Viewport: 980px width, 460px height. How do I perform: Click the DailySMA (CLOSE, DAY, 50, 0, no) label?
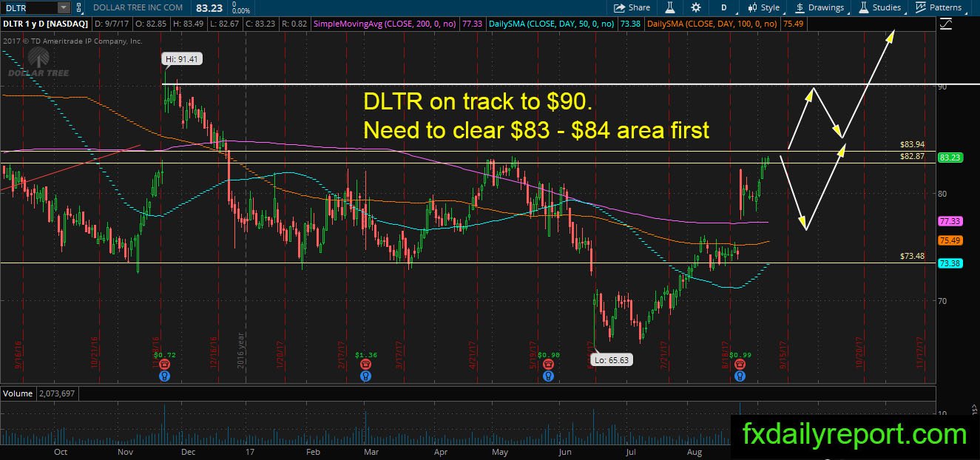(x=552, y=24)
